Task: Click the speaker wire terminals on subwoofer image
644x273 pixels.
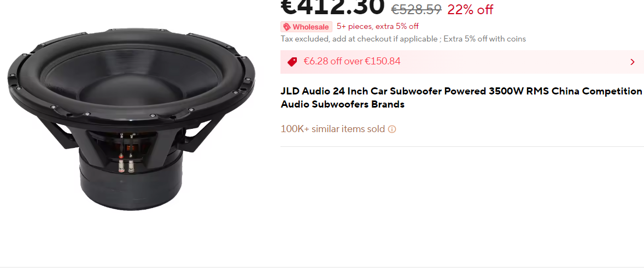Action: pyautogui.click(x=126, y=163)
